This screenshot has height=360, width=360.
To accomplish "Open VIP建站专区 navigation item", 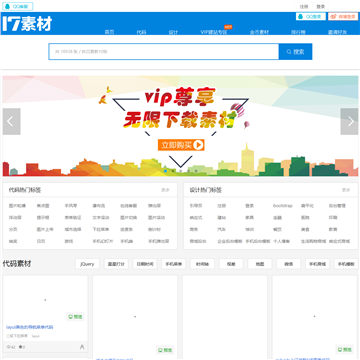I will pyautogui.click(x=214, y=32).
